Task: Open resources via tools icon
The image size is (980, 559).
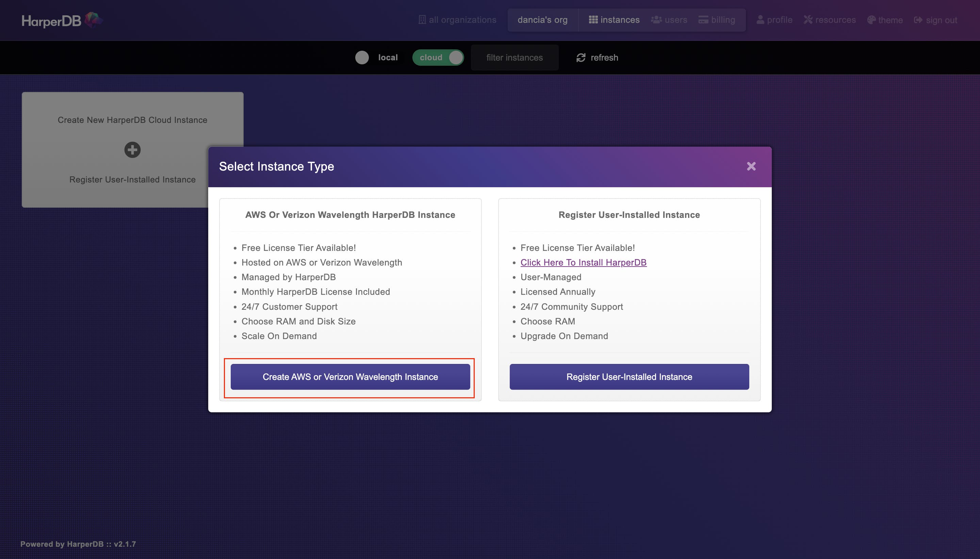Action: point(808,20)
